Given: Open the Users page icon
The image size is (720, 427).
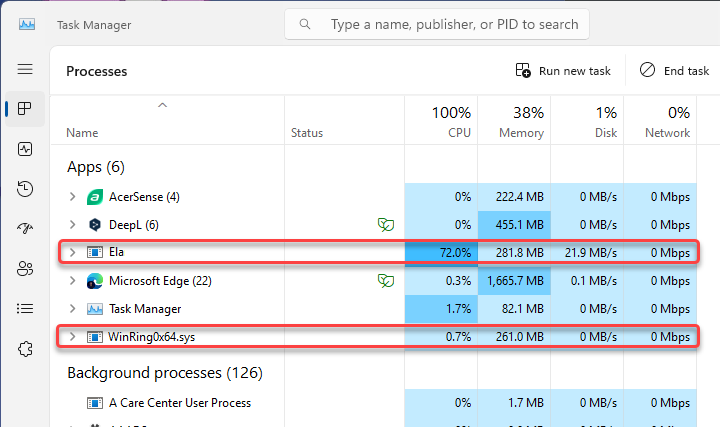Looking at the screenshot, I should tap(25, 269).
